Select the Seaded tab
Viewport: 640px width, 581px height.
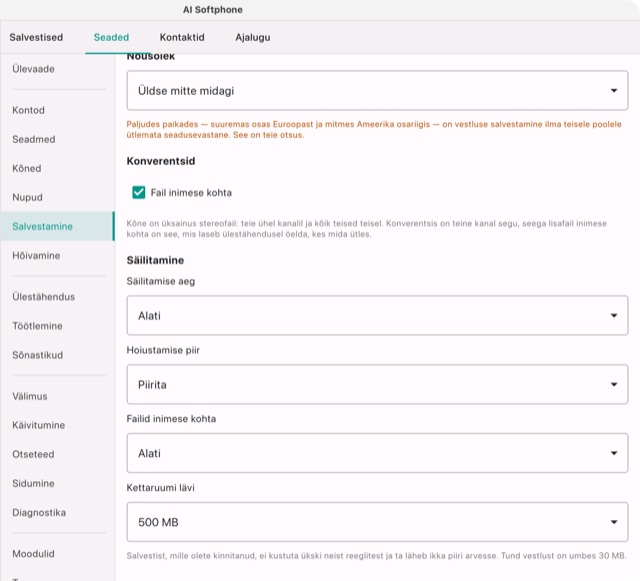[111, 37]
